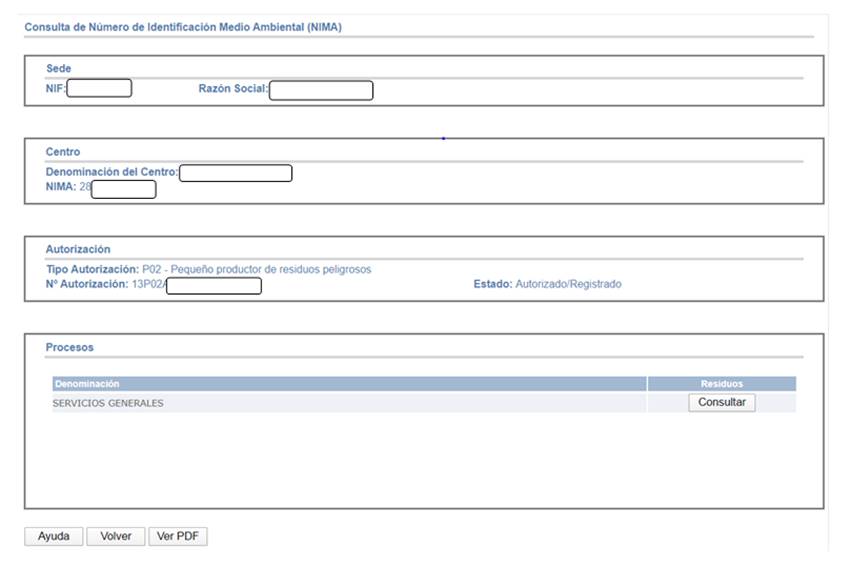Click the Denominación column header
The width and height of the screenshot is (851, 567).
click(x=88, y=384)
